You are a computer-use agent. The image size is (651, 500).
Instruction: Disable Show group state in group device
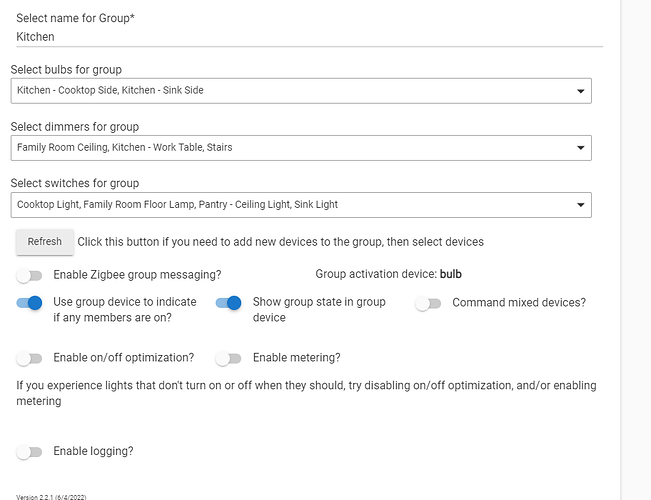coord(228,303)
